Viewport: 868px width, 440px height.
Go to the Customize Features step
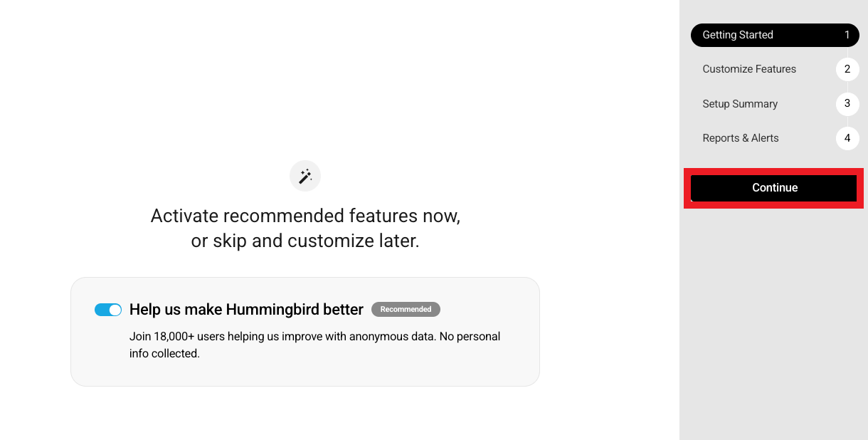click(749, 69)
